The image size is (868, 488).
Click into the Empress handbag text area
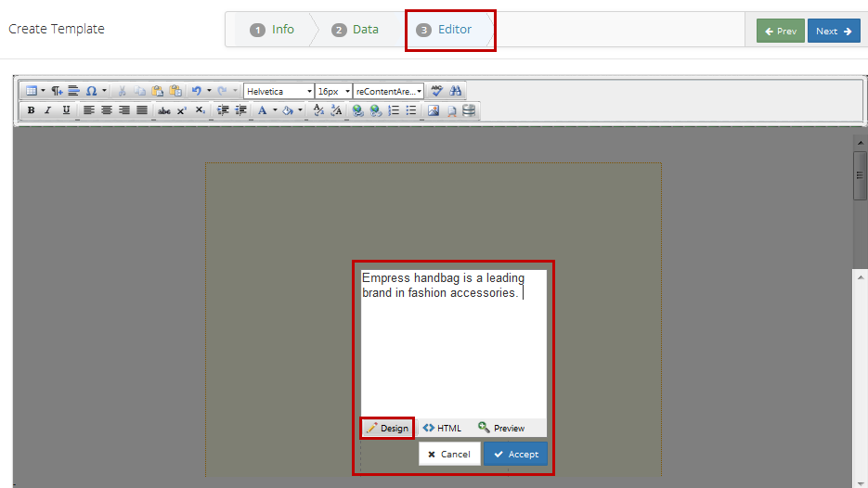coord(453,343)
